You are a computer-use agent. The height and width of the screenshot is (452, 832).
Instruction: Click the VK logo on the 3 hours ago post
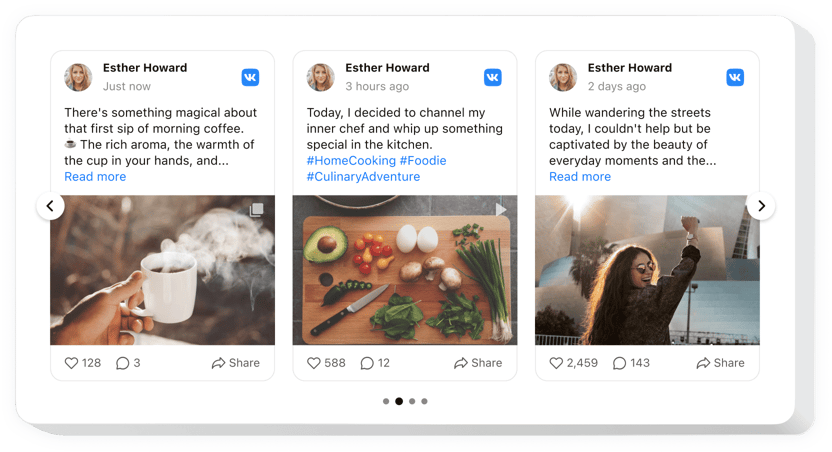pyautogui.click(x=493, y=77)
